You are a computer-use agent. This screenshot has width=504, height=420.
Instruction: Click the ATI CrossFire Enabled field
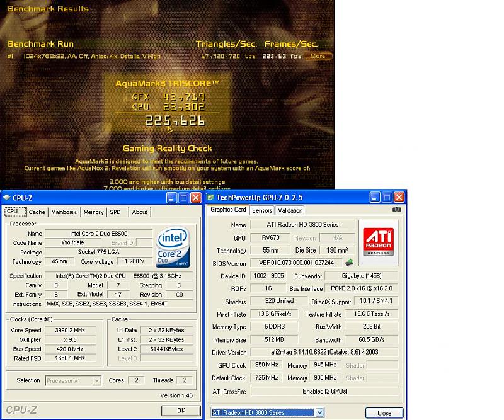324,392
